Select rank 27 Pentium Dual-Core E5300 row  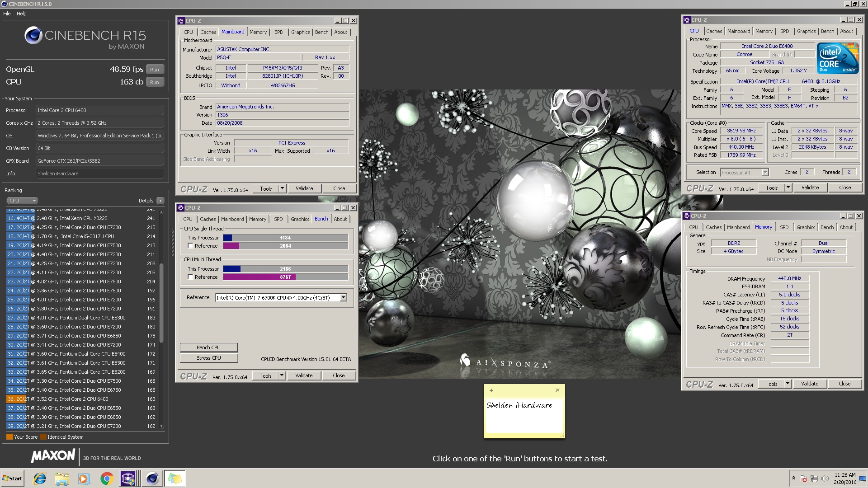81,318
